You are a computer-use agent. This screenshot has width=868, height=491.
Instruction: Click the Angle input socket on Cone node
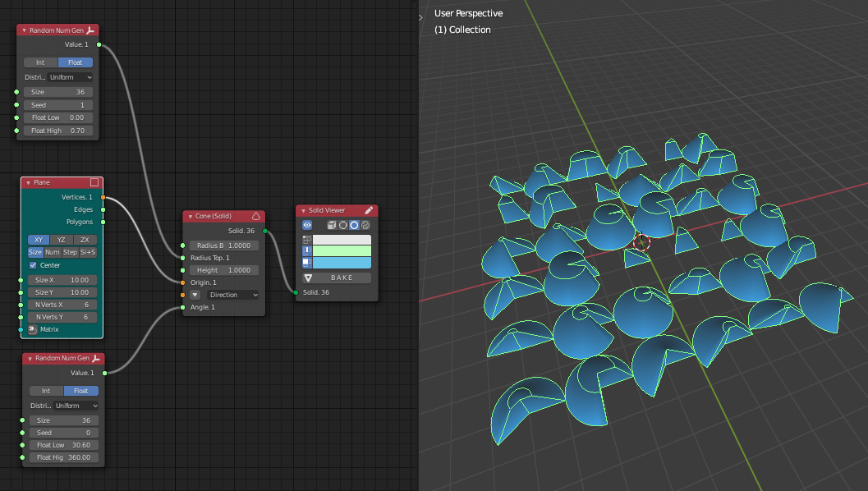(x=182, y=307)
